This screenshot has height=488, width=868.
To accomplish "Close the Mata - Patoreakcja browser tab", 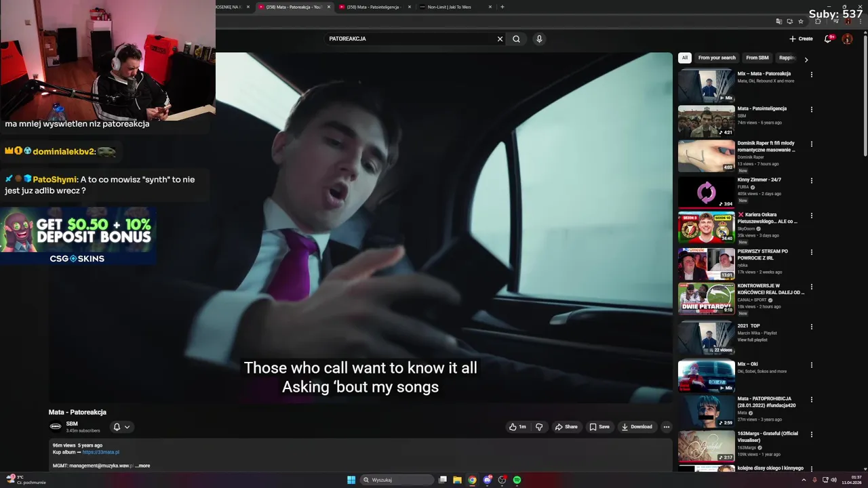I will click(329, 7).
